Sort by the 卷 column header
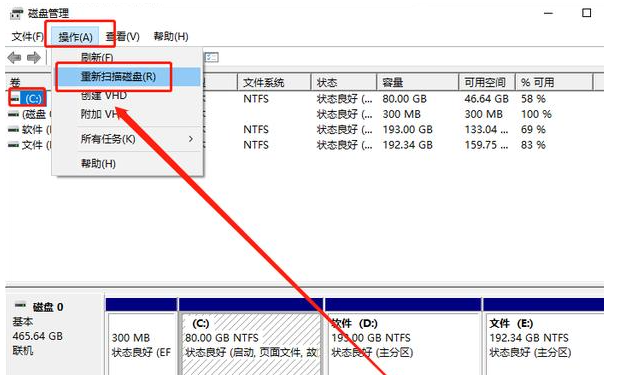 point(28,83)
